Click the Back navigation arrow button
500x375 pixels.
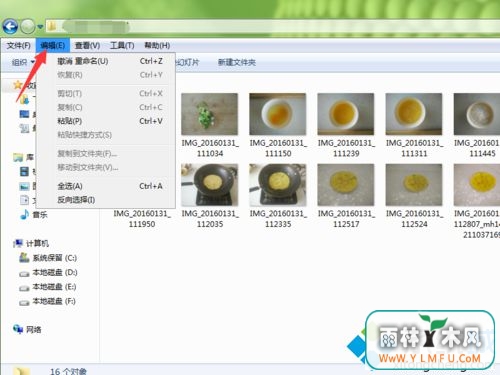pos(10,26)
